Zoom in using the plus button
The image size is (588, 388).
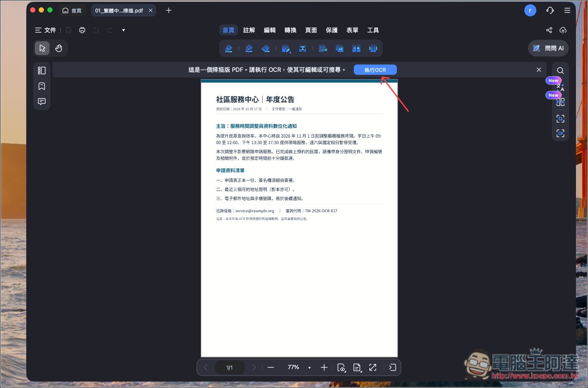click(x=324, y=367)
